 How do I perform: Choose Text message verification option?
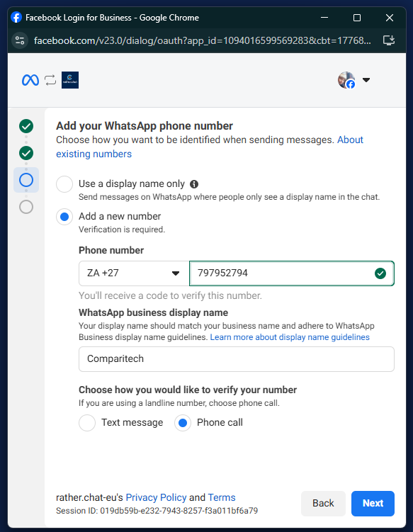(x=87, y=423)
